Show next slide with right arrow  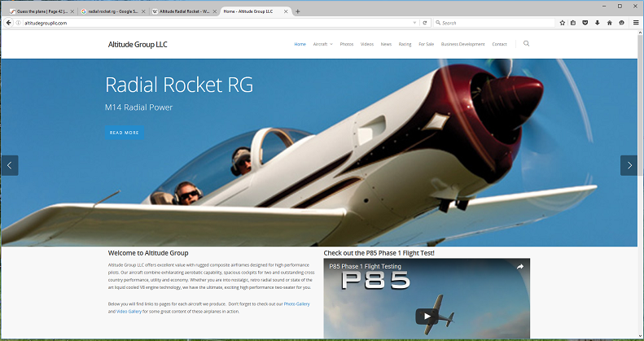[x=629, y=165]
